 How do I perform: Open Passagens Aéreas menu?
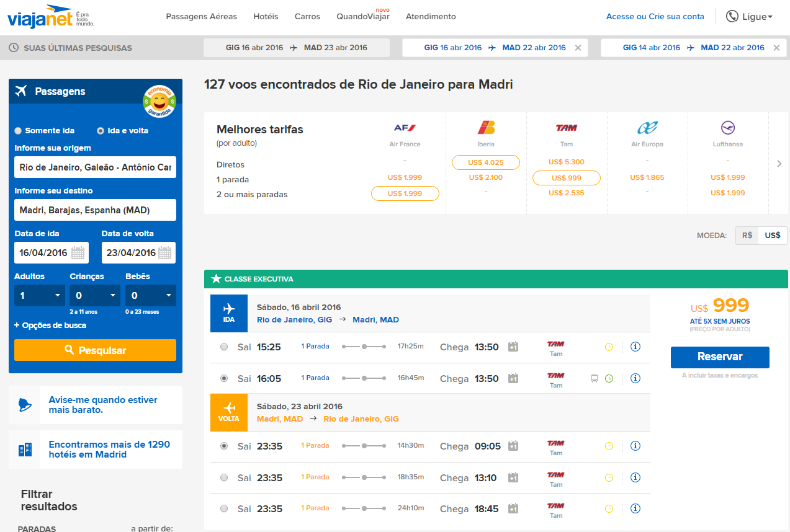202,16
